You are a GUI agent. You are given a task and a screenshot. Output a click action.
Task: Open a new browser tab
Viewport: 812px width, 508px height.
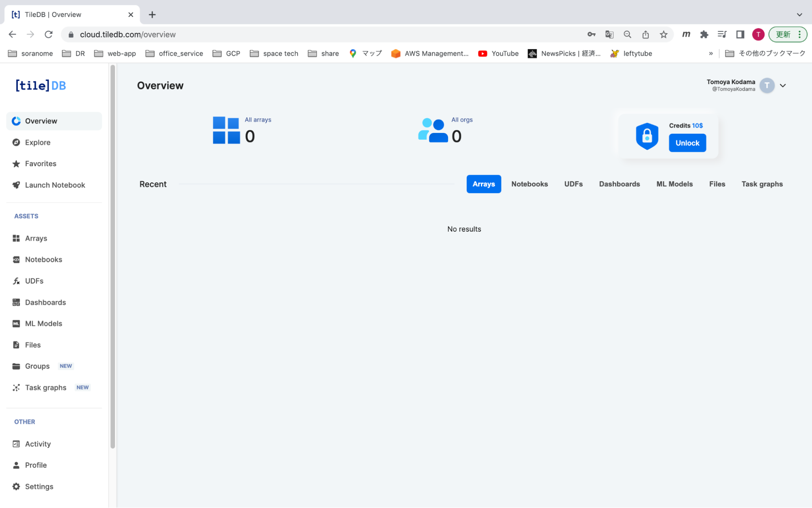[152, 15]
